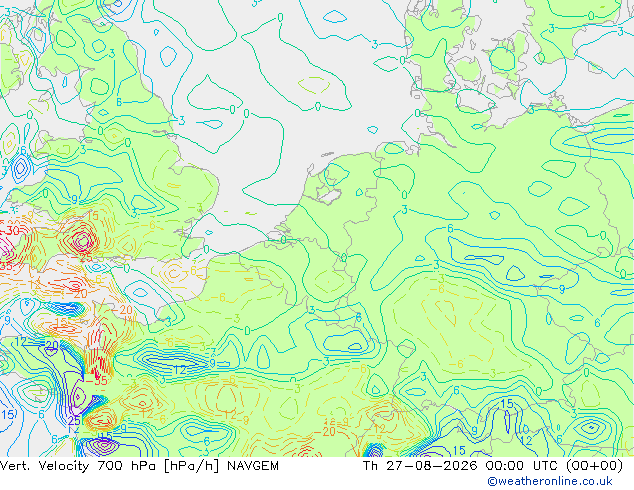
Task: Open the weatheronline.co.uk copyright link
Action: pyautogui.click(x=550, y=481)
